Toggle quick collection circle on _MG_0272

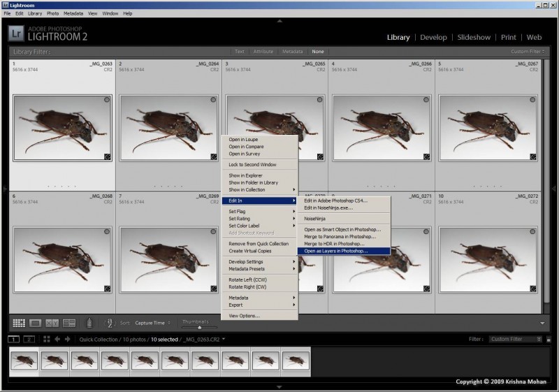pos(532,232)
